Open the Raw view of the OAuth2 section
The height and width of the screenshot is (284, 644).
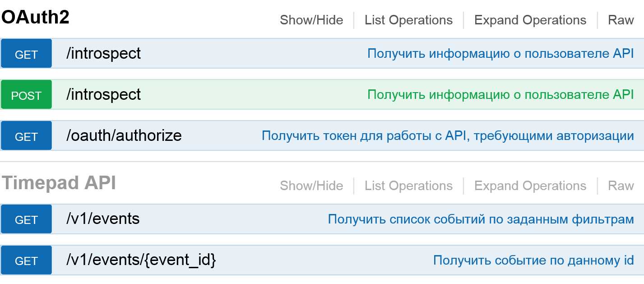coord(621,20)
